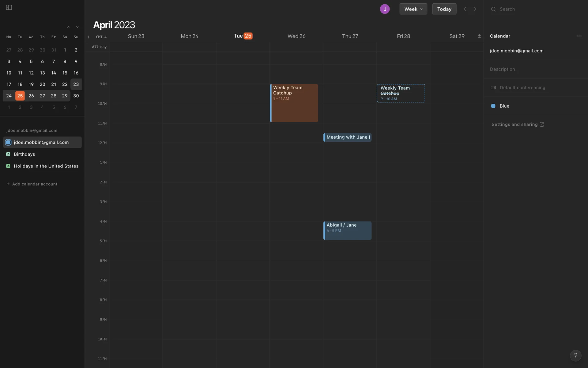Toggle visibility of Birthdays calendar
588x368 pixels.
[x=8, y=154]
